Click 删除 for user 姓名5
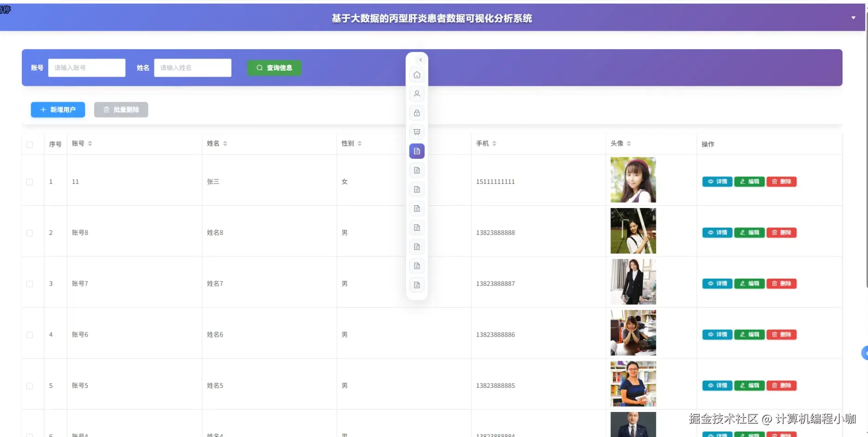Image resolution: width=868 pixels, height=437 pixels. (781, 385)
